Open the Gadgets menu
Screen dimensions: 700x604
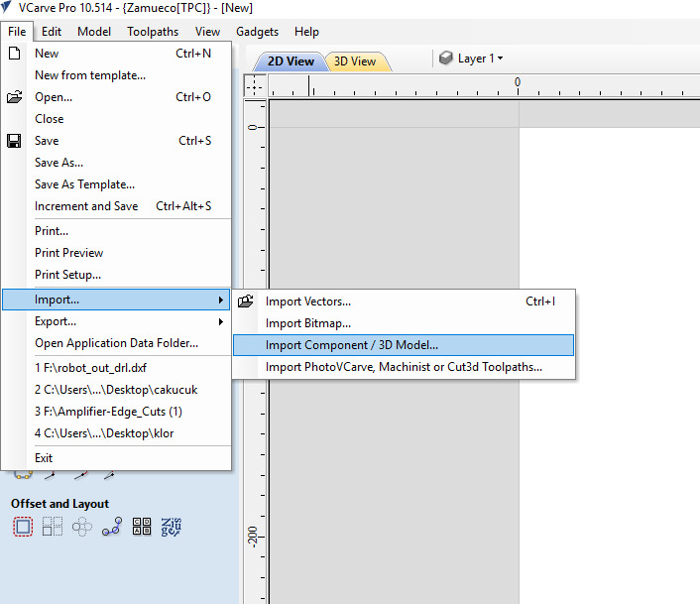click(257, 32)
